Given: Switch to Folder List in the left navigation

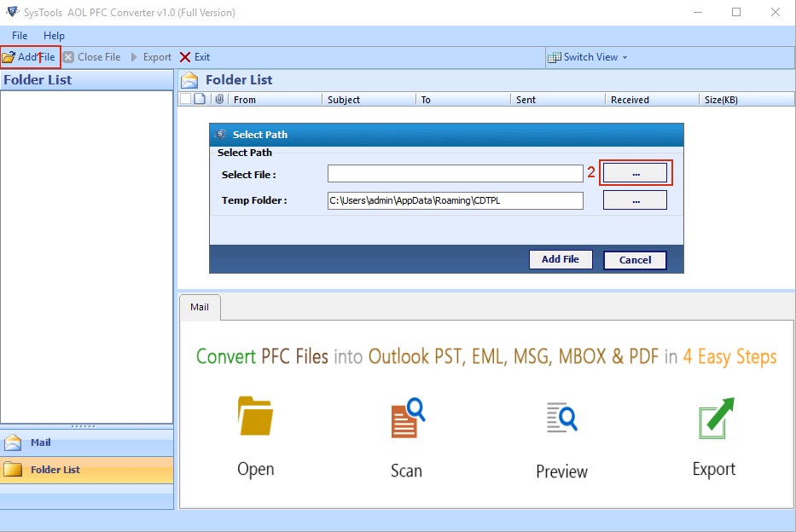Looking at the screenshot, I should point(87,470).
